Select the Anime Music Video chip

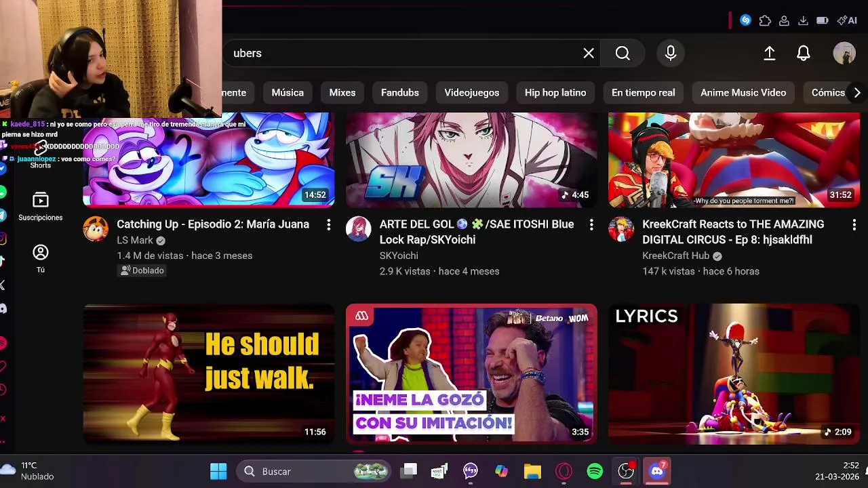pos(743,93)
